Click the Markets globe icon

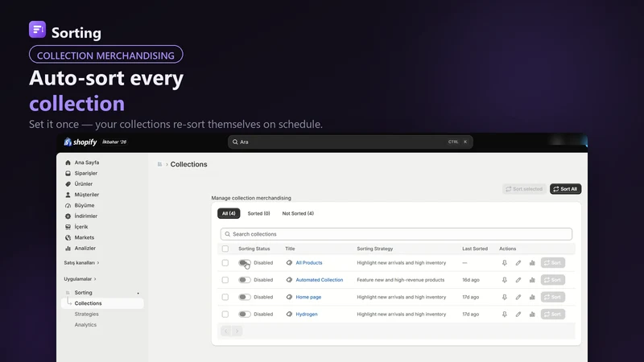[x=68, y=237]
